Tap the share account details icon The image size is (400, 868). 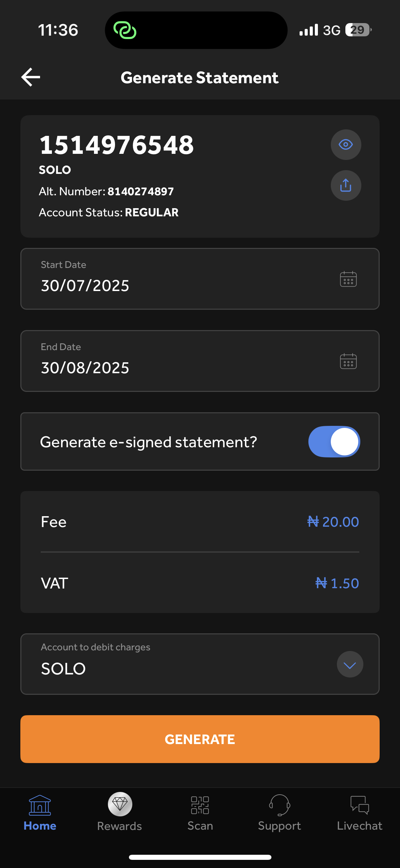[x=346, y=185]
